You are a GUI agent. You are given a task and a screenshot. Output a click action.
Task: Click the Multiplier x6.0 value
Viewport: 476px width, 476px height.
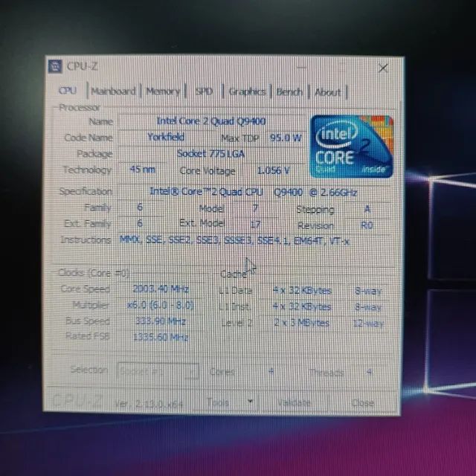pos(161,305)
